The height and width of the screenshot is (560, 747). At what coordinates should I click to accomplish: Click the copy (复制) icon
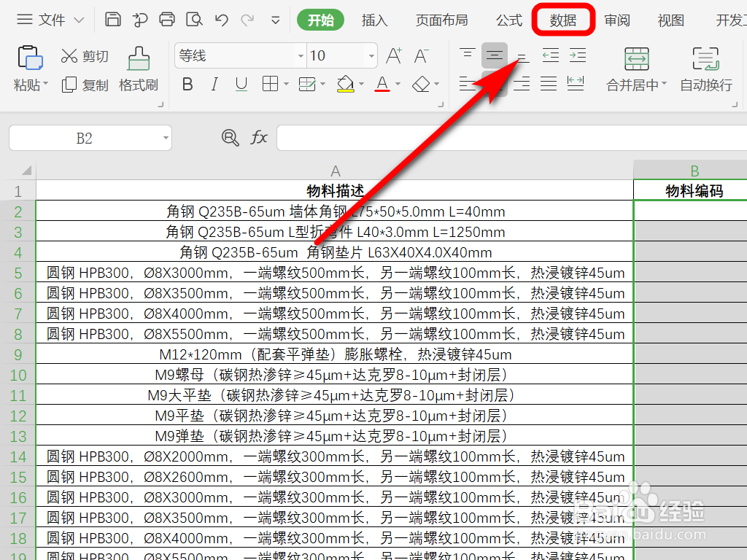click(x=69, y=84)
